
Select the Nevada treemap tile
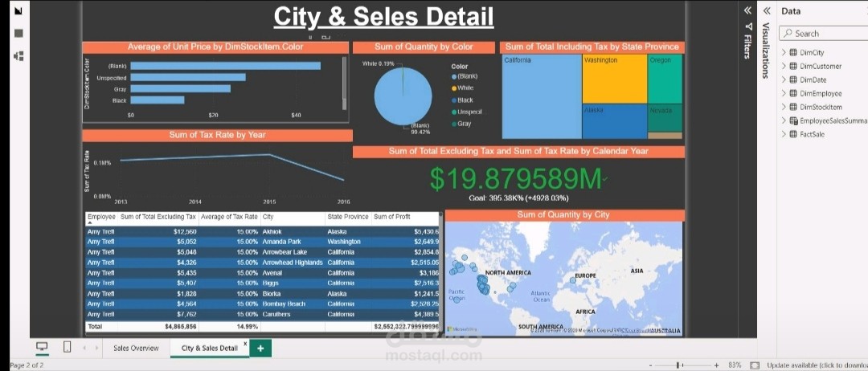(x=665, y=118)
